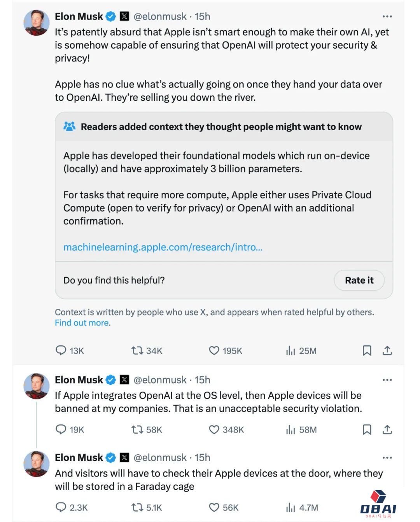Share the tweet with 58M views
Image resolution: width=420 pixels, height=522 pixels.
387,429
